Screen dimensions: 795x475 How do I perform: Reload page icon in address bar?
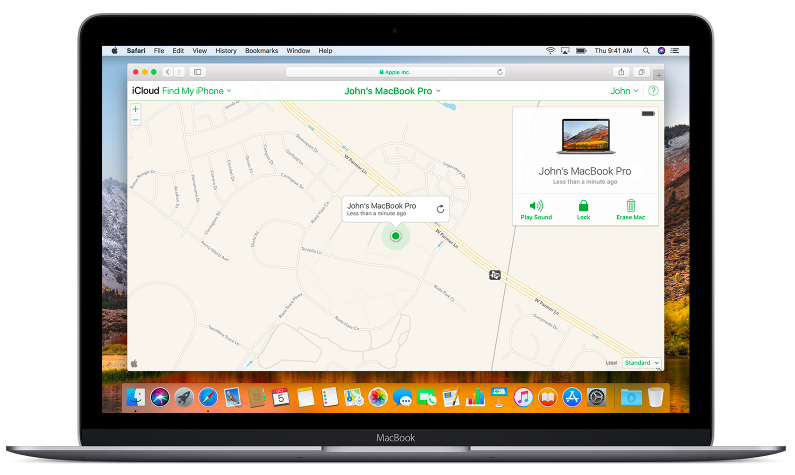click(500, 72)
